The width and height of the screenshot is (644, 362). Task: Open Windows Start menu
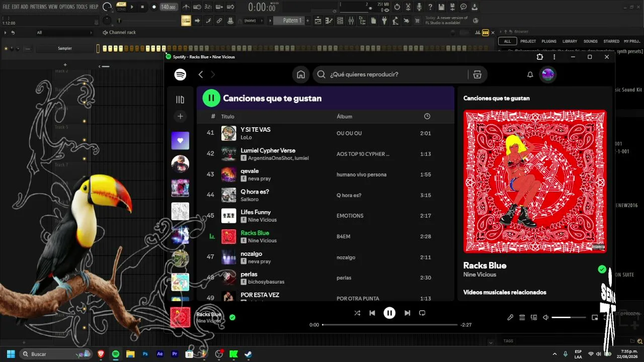(11, 354)
